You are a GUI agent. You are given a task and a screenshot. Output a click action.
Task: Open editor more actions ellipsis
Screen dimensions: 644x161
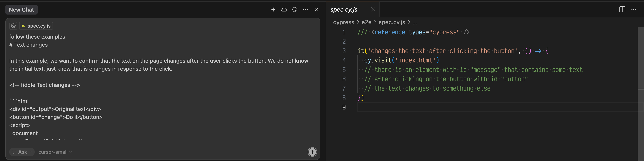634,10
